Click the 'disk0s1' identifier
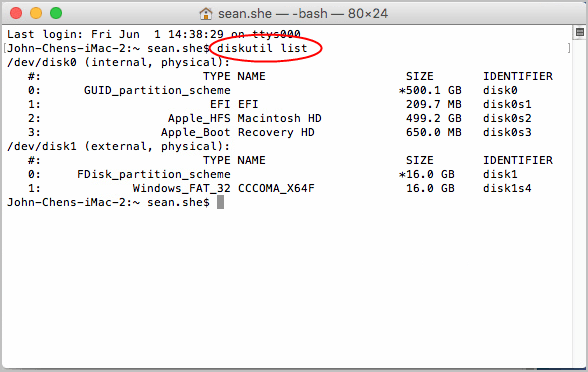Screen dimensions: 588x372 (x=507, y=104)
